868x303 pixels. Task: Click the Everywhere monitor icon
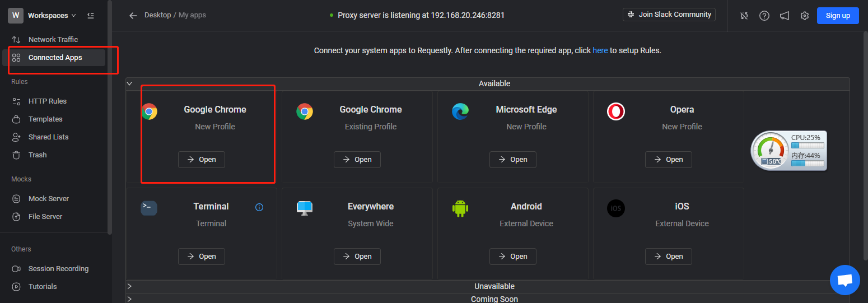click(x=305, y=208)
